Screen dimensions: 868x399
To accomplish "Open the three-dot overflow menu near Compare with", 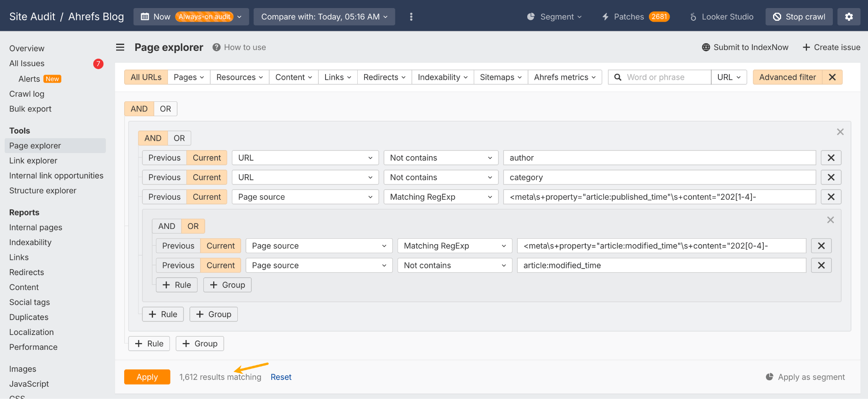I will click(411, 17).
